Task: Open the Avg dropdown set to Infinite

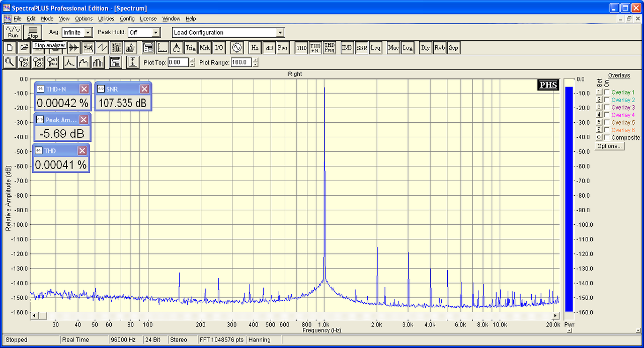Action: coord(88,32)
